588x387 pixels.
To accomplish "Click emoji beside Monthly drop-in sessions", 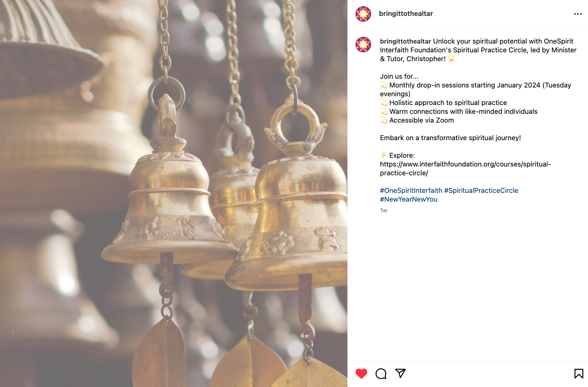I will click(384, 85).
